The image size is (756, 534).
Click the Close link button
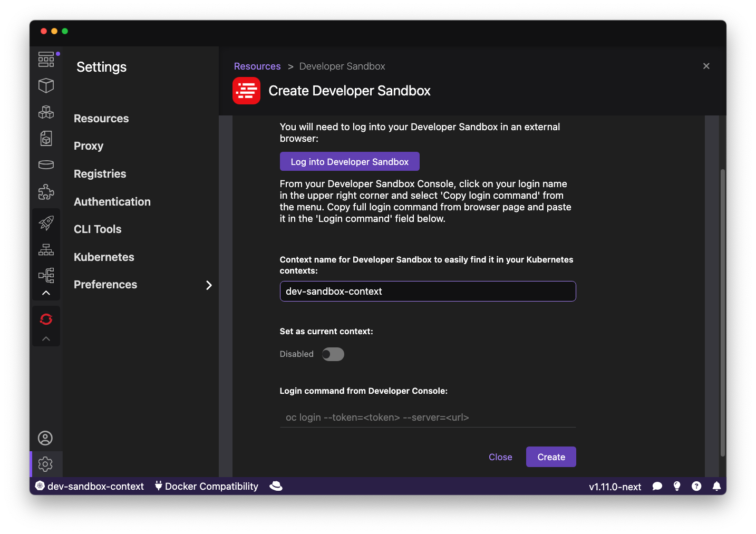[x=500, y=457]
